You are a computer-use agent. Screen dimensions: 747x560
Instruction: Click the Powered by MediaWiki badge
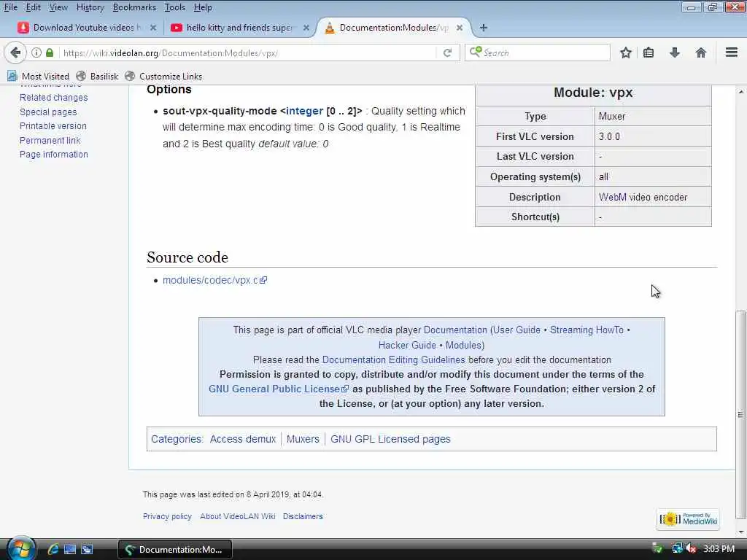[688, 518]
